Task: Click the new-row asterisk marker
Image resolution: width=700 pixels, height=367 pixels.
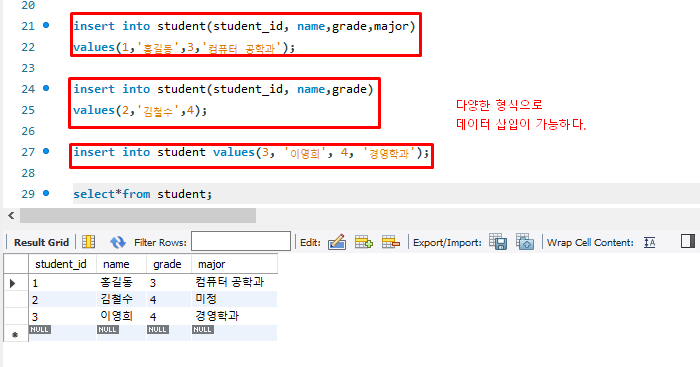Action: [15, 334]
